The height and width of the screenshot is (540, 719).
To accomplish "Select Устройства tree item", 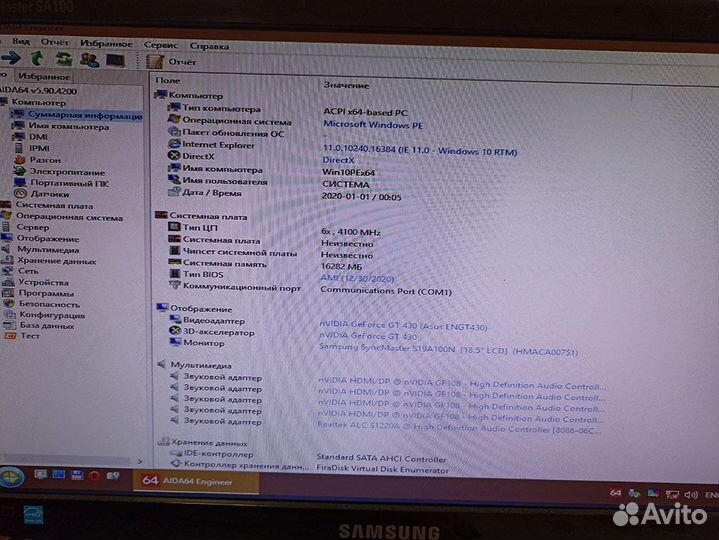I will (44, 282).
